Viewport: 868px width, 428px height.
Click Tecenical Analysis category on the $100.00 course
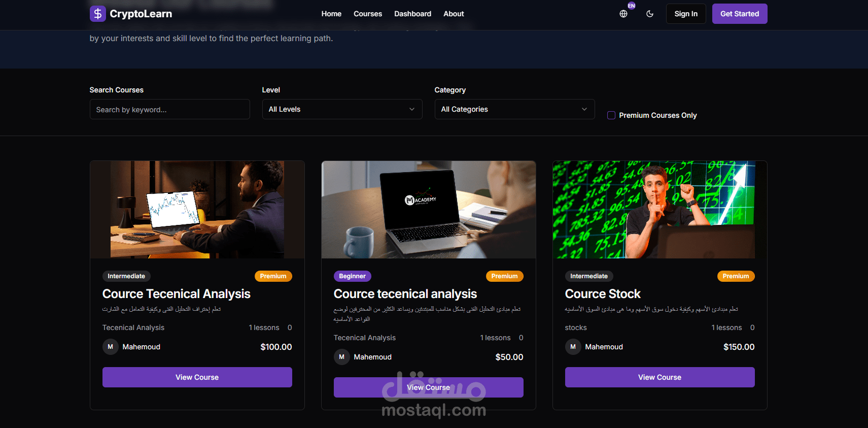[133, 327]
